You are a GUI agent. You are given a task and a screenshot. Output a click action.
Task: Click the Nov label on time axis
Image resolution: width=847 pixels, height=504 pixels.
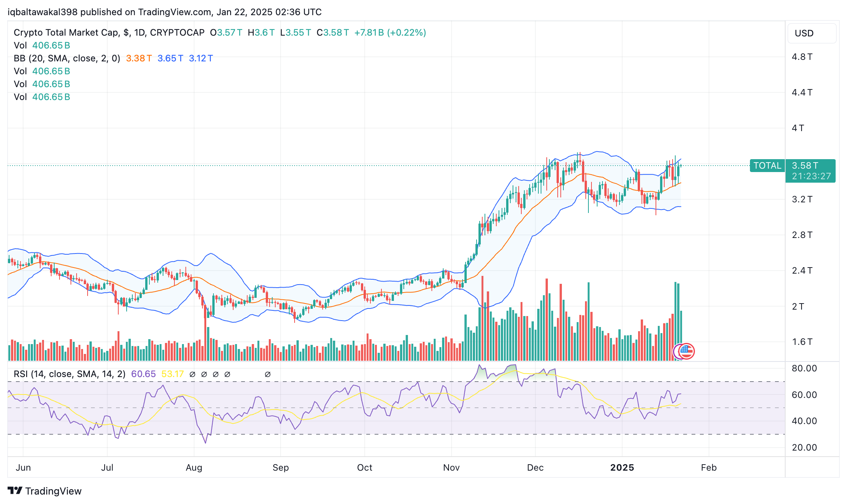tap(451, 468)
